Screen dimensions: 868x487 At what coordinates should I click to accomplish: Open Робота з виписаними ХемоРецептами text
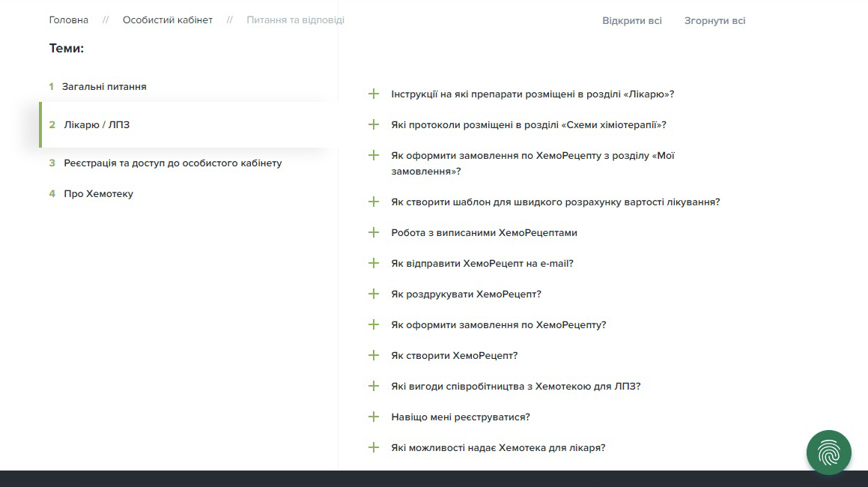tap(484, 233)
